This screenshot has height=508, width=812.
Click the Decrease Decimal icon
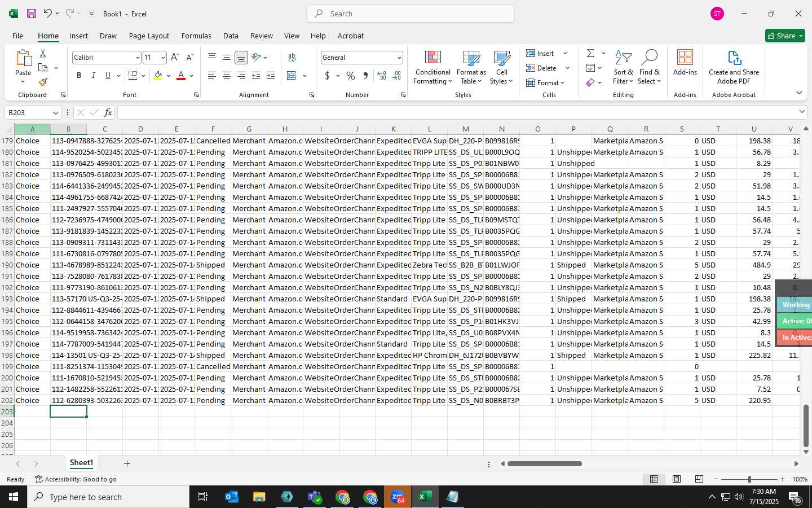tap(396, 76)
